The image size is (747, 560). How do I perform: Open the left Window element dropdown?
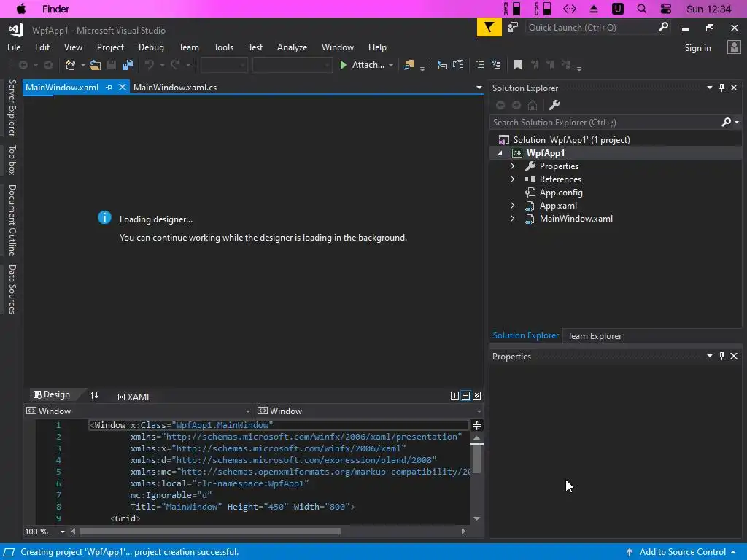point(248,411)
